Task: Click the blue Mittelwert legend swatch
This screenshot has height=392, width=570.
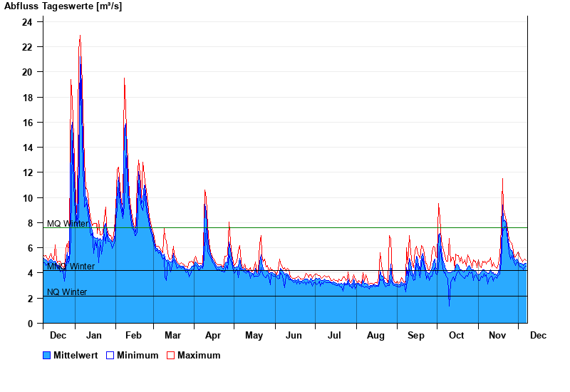Action: 47,356
